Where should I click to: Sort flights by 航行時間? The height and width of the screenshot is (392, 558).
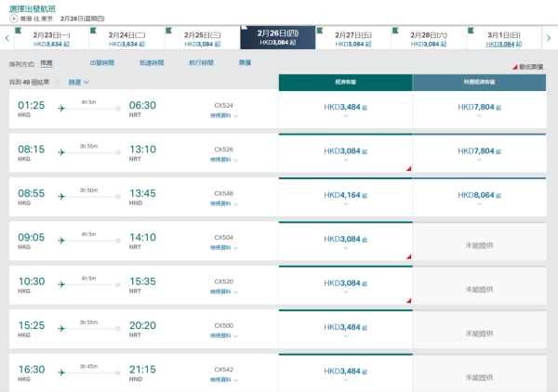pos(201,62)
